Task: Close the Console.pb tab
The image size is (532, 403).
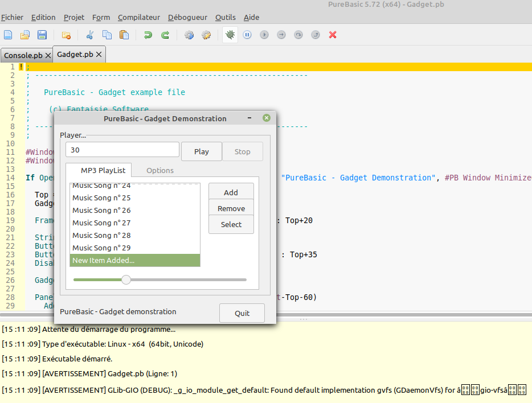Action: [x=48, y=55]
